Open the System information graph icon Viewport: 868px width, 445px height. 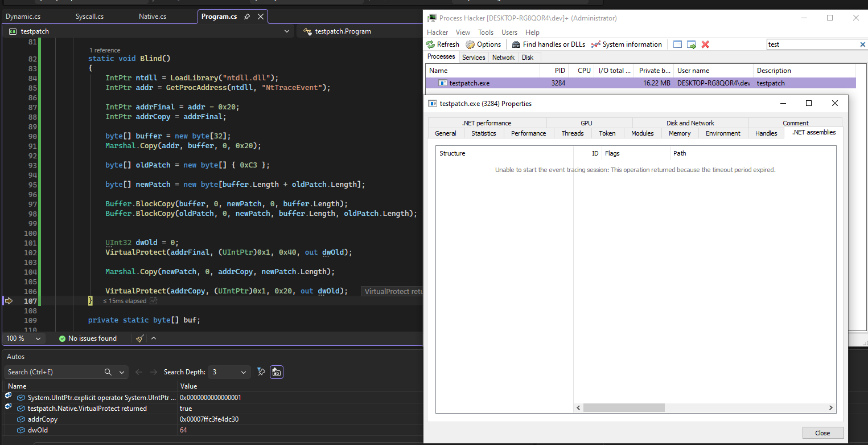pos(596,44)
